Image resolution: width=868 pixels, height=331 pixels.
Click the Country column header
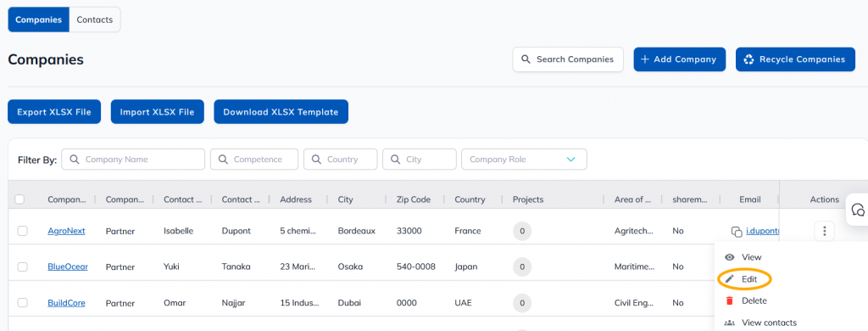click(x=470, y=199)
